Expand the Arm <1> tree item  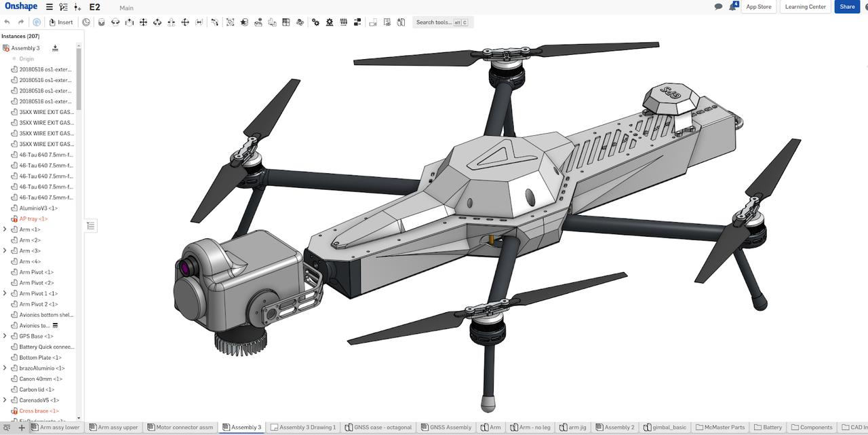5,229
